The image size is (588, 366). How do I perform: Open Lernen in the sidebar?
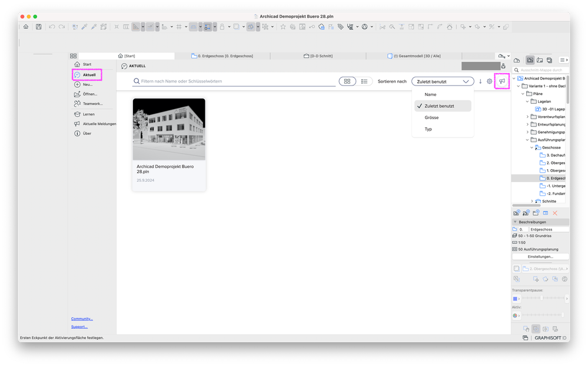tap(84, 114)
